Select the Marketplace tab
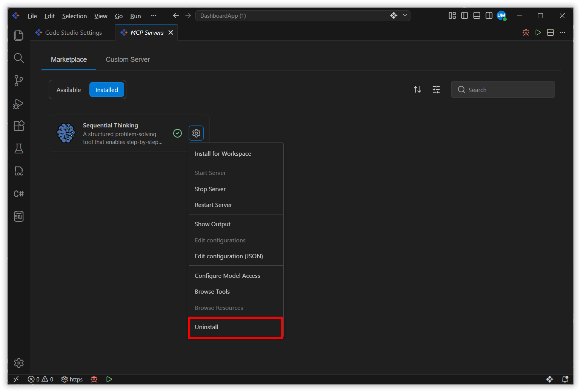This screenshot has width=581, height=392. (x=69, y=60)
